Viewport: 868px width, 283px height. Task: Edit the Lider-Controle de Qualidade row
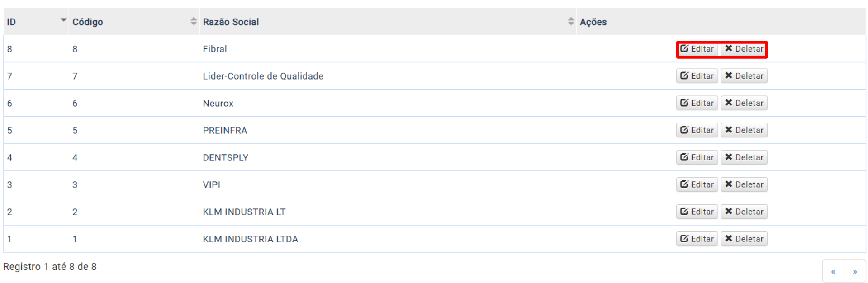(697, 76)
